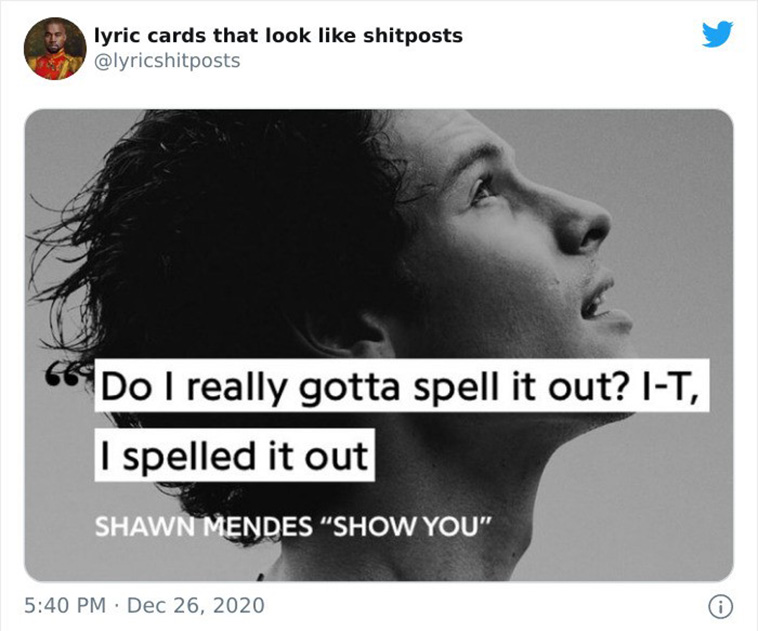
Task: Click the info icon beside the date
Action: [720, 606]
